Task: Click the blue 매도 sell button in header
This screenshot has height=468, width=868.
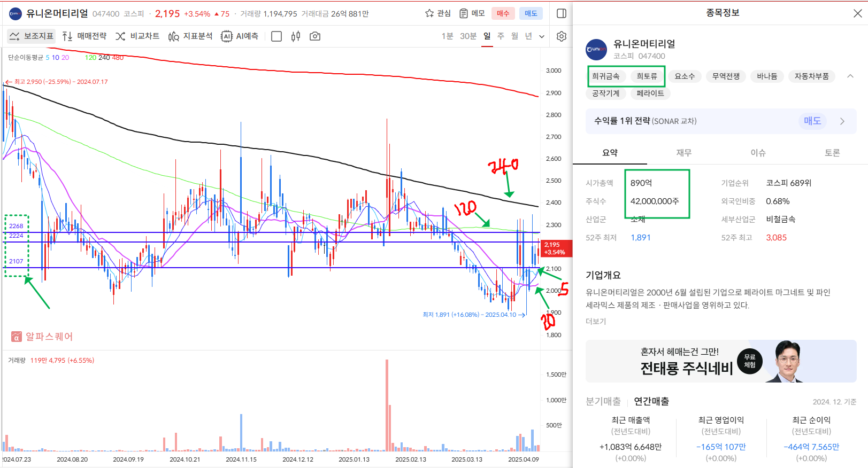Action: click(531, 13)
